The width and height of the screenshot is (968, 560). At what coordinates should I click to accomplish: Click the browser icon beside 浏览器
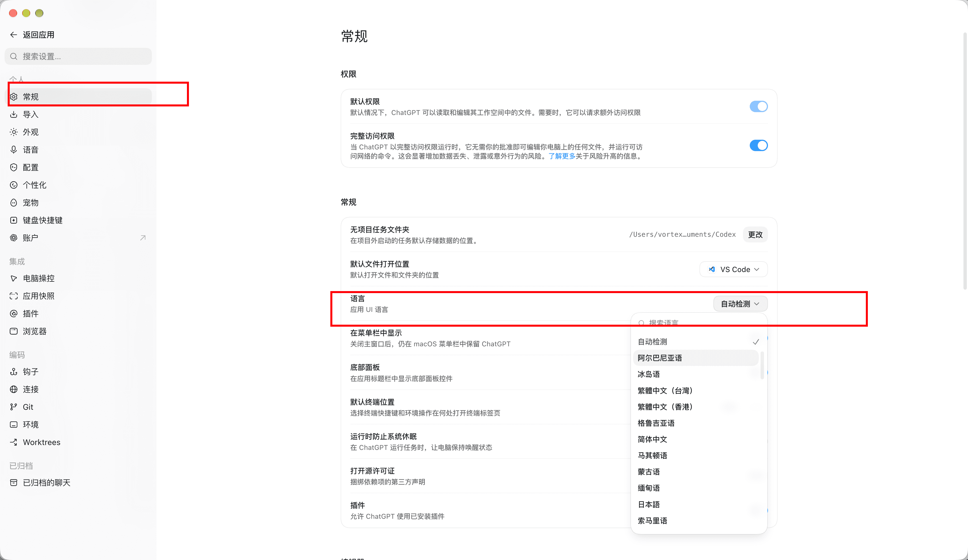coord(13,332)
